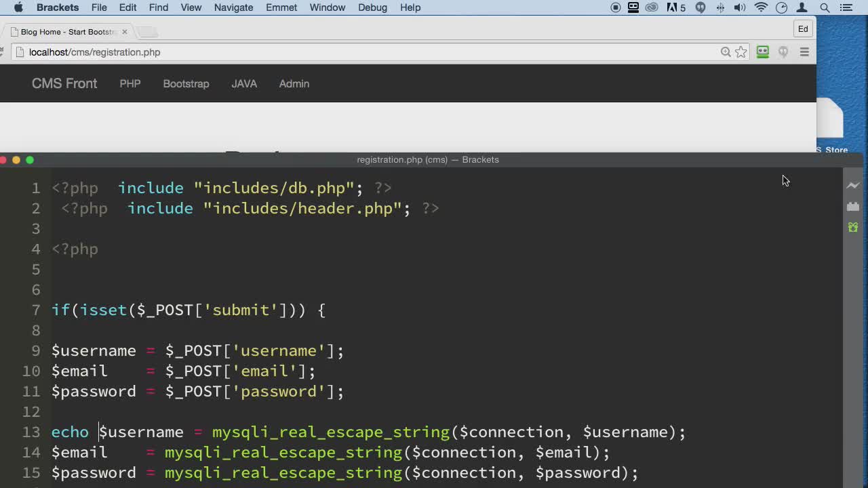Click mysqli_real_escape_string on line 14
Image resolution: width=868 pixels, height=488 pixels.
[x=283, y=453]
